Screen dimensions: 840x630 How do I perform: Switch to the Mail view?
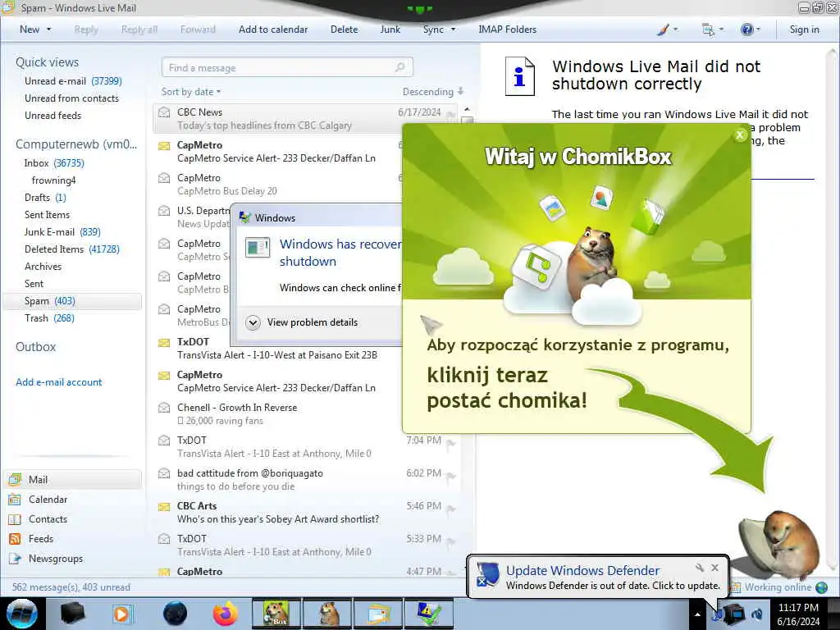click(x=73, y=479)
